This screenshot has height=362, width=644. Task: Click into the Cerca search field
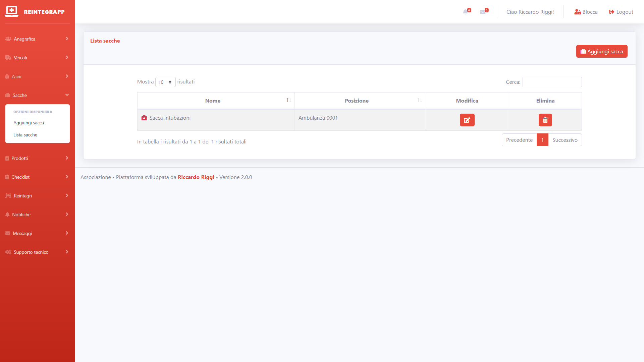coord(552,82)
